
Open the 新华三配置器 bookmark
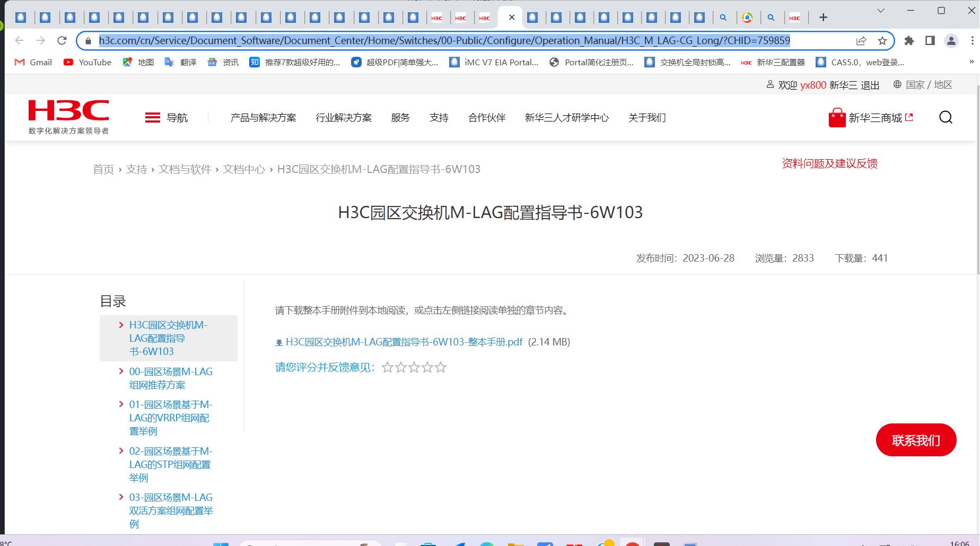click(773, 62)
